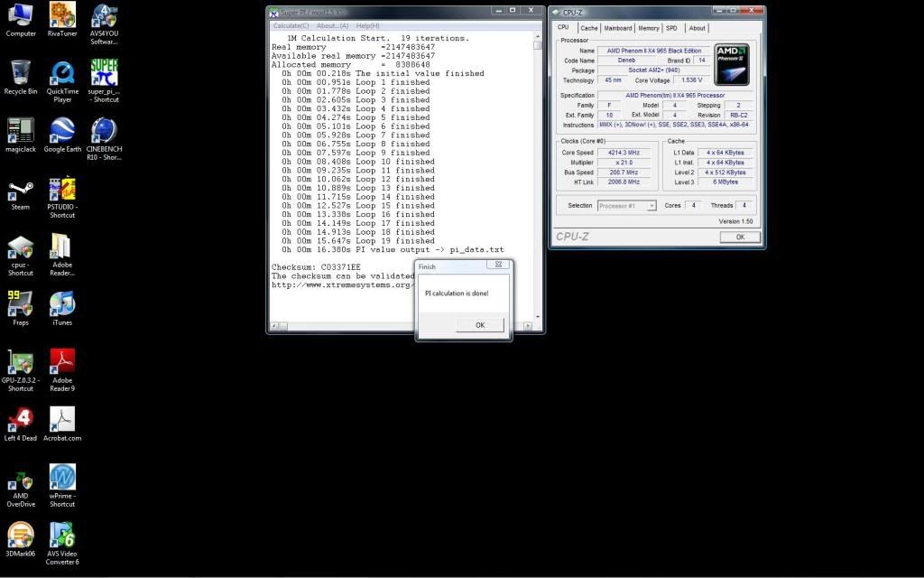Click OK in the CPU-Z window
The image size is (924, 578).
pyautogui.click(x=740, y=238)
